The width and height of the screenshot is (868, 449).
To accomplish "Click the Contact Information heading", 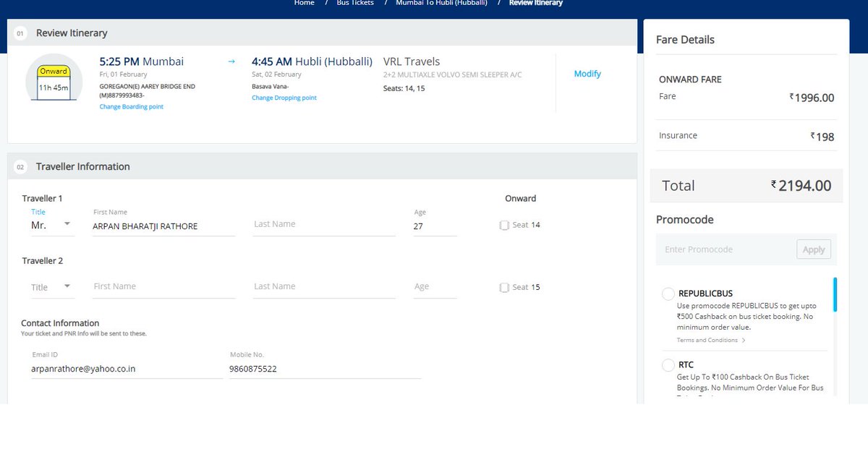I will (60, 323).
